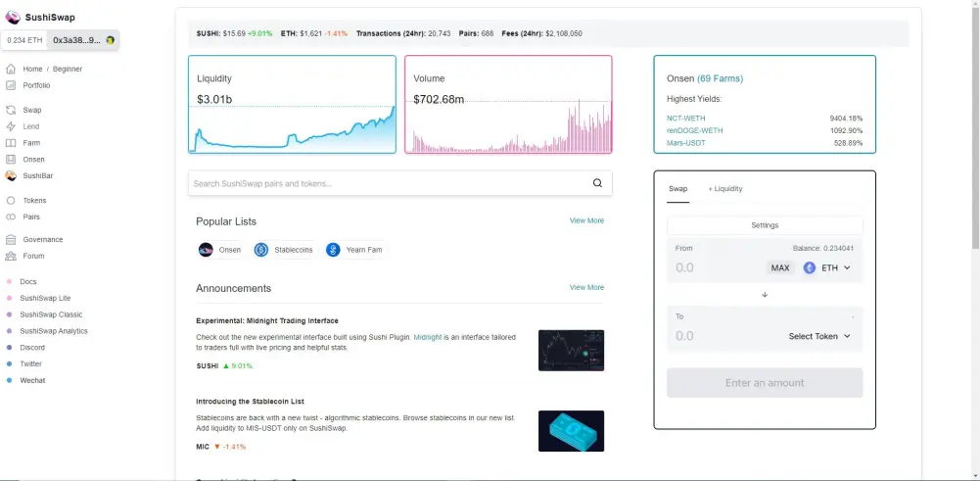Click View More for Announcements
This screenshot has height=481, width=980.
pos(586,288)
